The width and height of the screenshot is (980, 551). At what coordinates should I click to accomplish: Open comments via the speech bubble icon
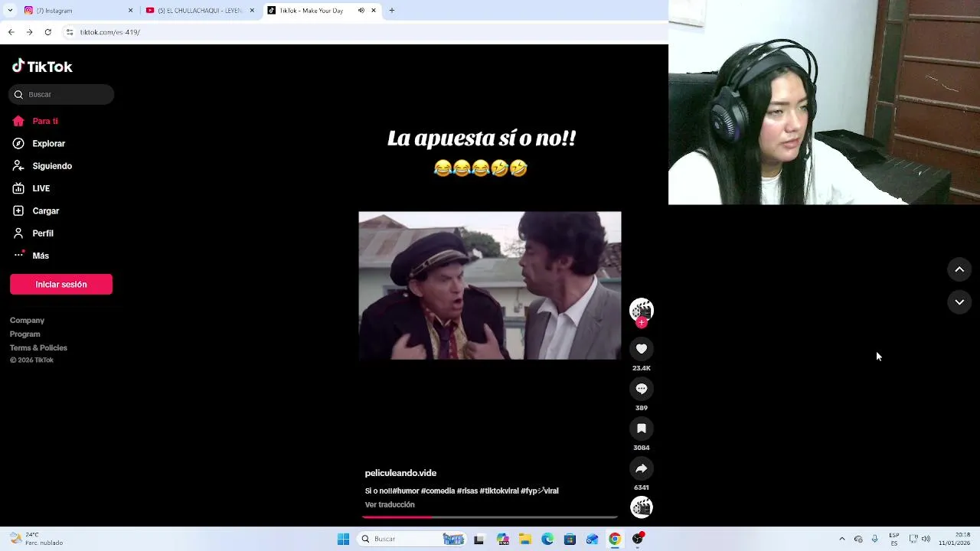pyautogui.click(x=642, y=389)
